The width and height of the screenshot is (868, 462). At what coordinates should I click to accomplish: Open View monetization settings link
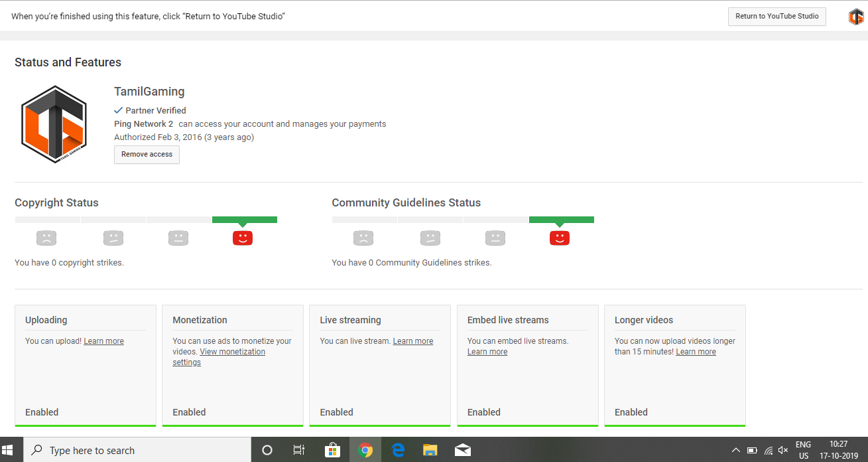click(219, 357)
